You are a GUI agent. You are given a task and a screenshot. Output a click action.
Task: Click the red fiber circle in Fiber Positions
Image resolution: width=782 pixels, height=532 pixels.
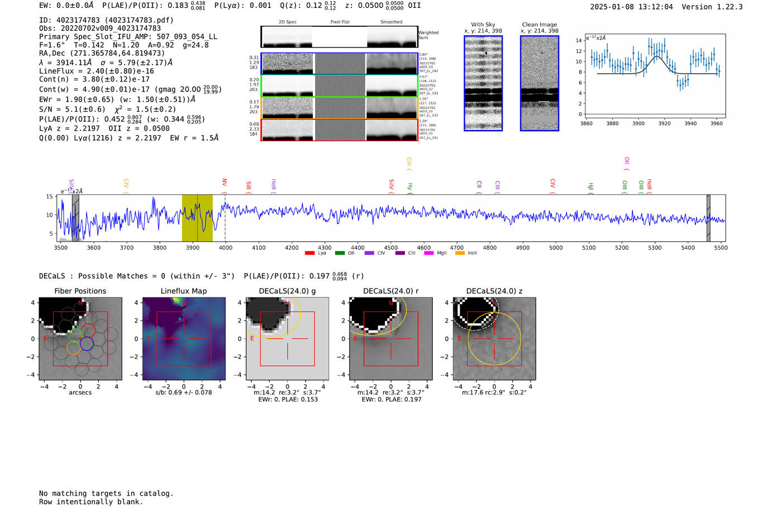tap(88, 331)
